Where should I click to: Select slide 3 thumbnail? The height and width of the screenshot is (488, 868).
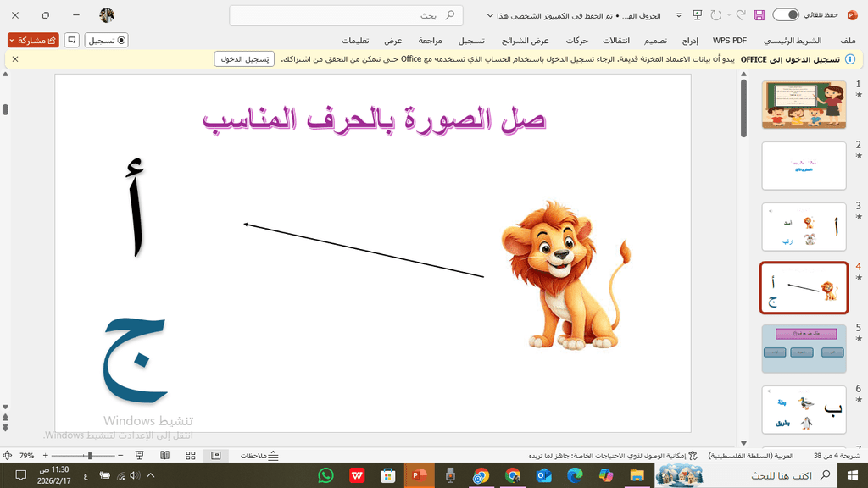pos(804,227)
